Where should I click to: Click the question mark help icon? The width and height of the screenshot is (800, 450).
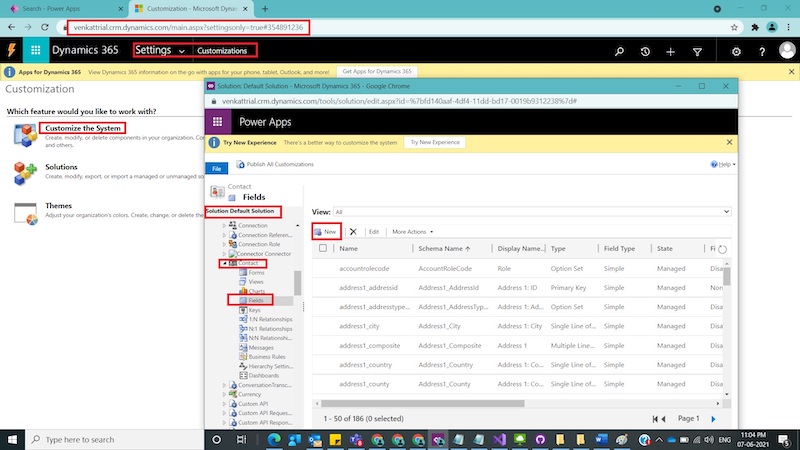point(762,51)
